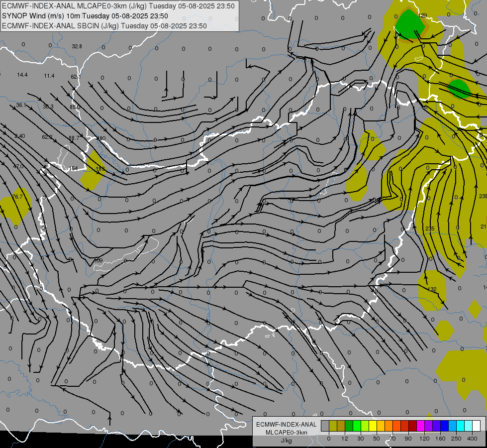Click the map value 2.40
The image size is (487, 448).
coord(20,136)
